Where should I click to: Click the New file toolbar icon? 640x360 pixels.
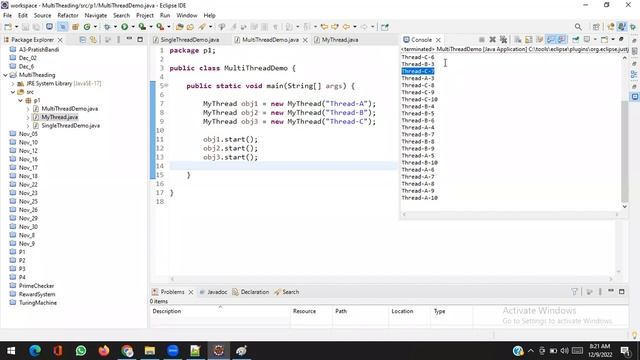(x=8, y=27)
